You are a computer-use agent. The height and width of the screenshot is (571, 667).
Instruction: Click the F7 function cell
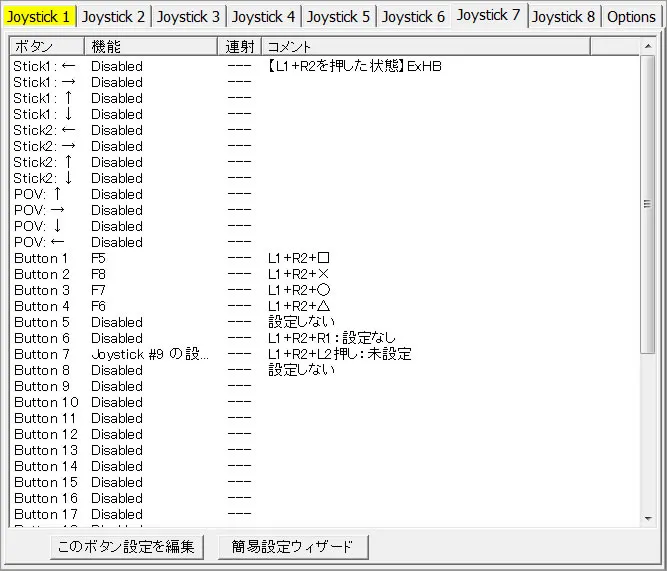98,290
